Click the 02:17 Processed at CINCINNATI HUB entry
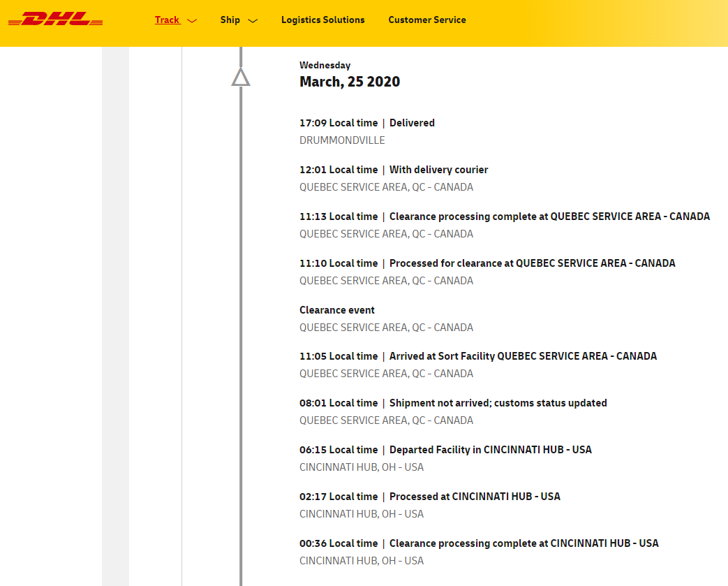Image resolution: width=728 pixels, height=586 pixels. tap(429, 497)
